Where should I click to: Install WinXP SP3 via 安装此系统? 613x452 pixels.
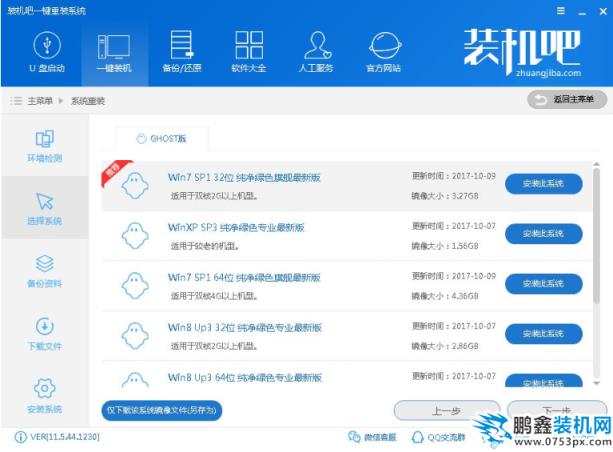pos(543,234)
